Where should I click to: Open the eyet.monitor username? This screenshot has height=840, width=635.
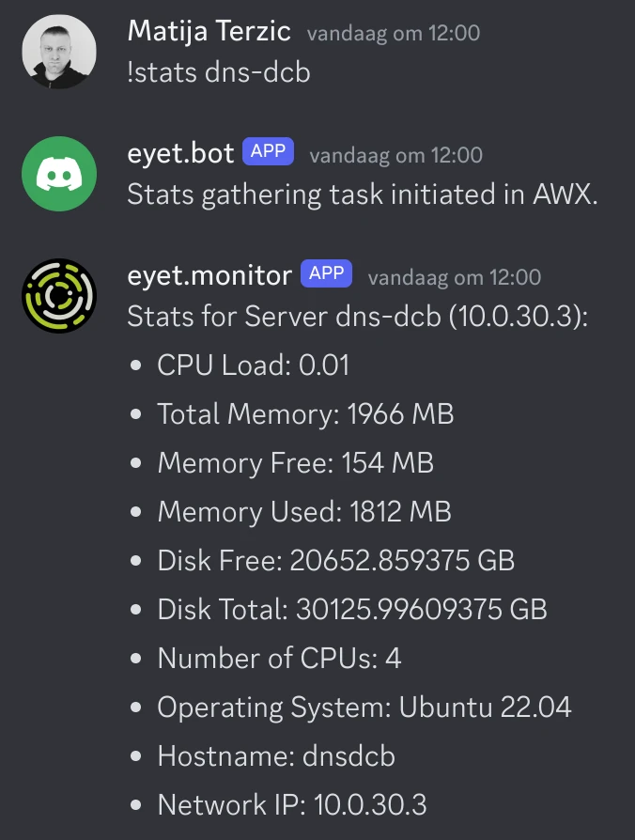(x=209, y=276)
